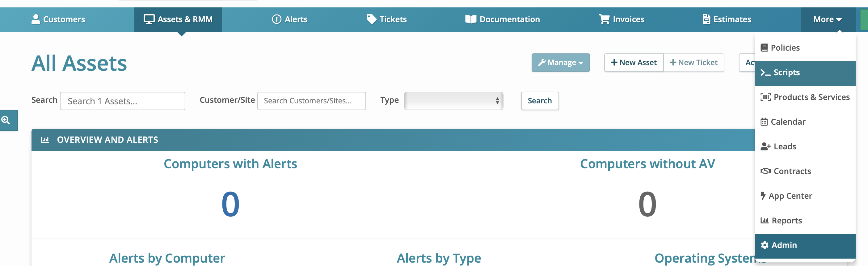The image size is (868, 266).
Task: Click the App Center lightning bolt icon
Action: click(x=763, y=196)
